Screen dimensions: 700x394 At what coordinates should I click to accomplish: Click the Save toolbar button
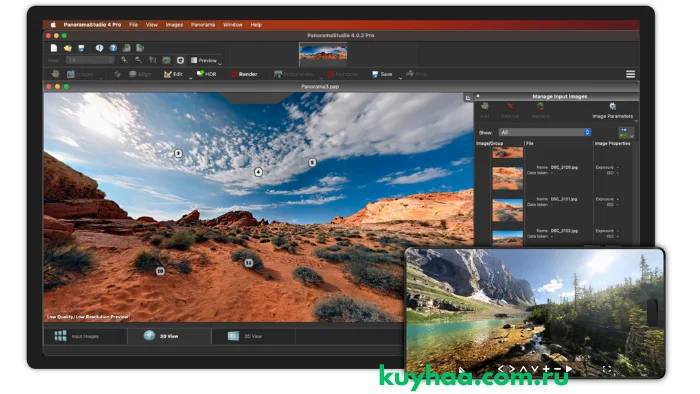[x=382, y=74]
